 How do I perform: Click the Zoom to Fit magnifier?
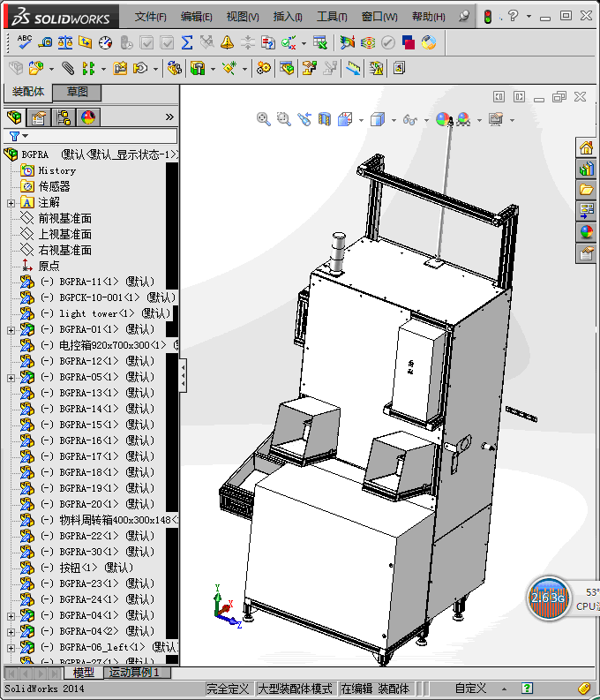click(263, 119)
